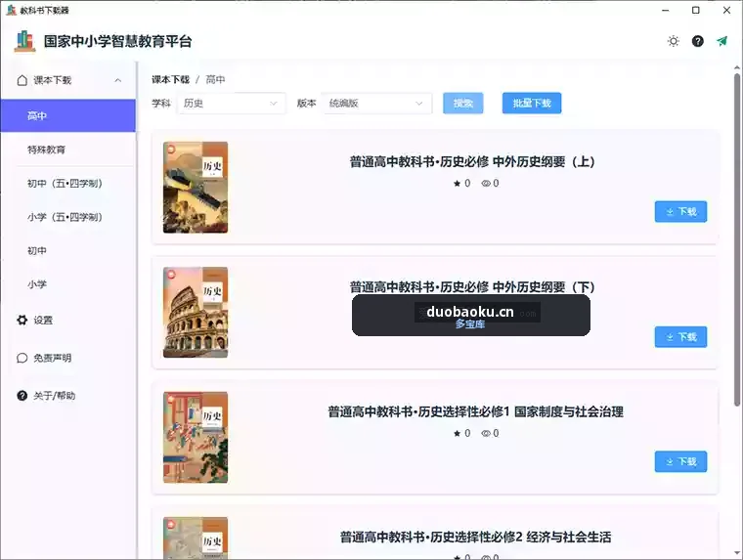The height and width of the screenshot is (560, 743).
Task: Click 课本下载 in the breadcrumb
Action: coord(170,79)
